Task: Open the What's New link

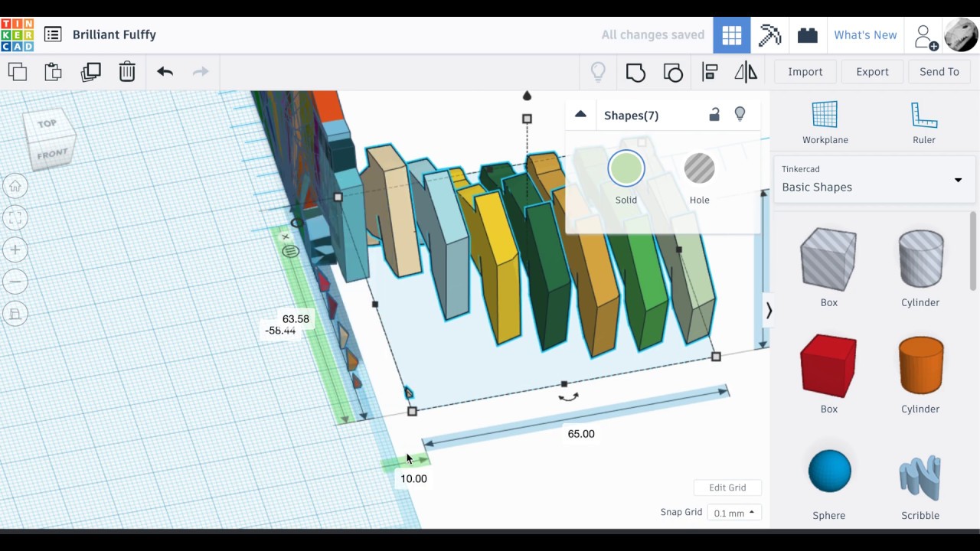Action: pyautogui.click(x=865, y=35)
